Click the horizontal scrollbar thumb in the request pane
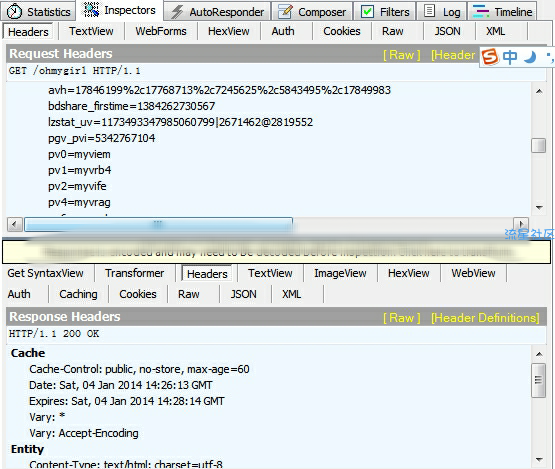Screen dimensions: 555x469 158,224
